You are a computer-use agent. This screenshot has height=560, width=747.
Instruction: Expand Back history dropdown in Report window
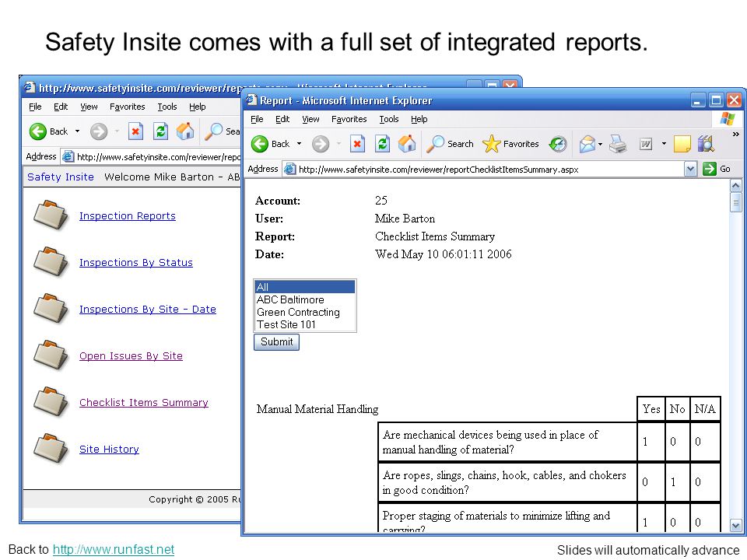299,144
